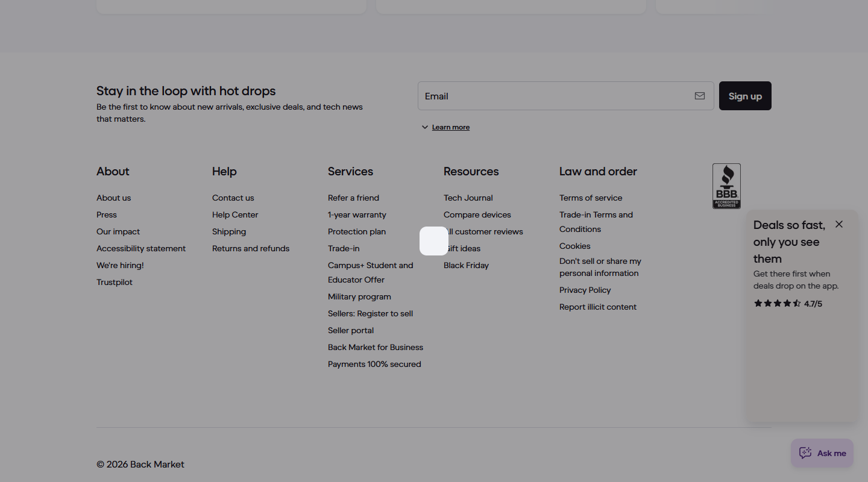The image size is (868, 482).
Task: Open the Compare devices link
Action: [x=477, y=214]
